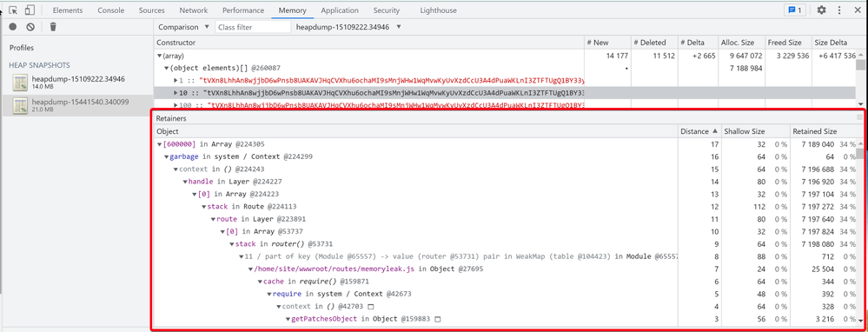Start recording with the take snapshot button
Viewport: 868px width, 332px height.
point(13,27)
